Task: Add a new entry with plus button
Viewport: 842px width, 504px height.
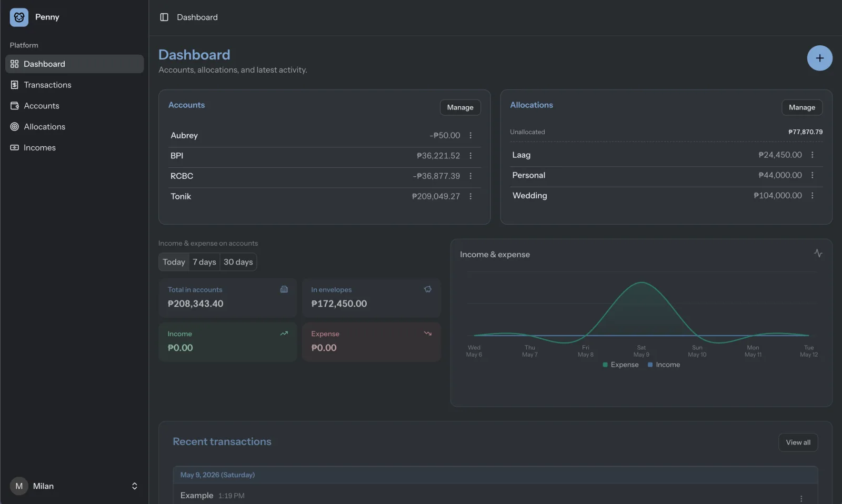Action: pyautogui.click(x=819, y=58)
